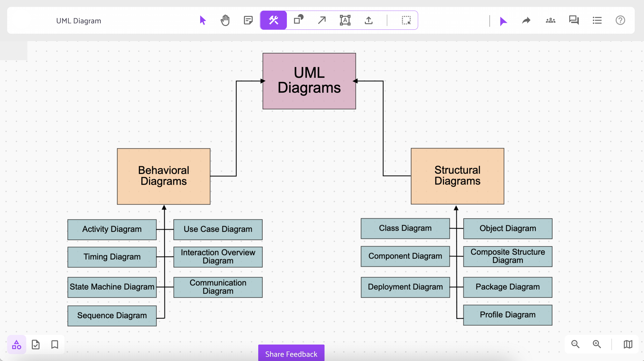Click the Share Feedback button
The height and width of the screenshot is (361, 644).
(x=291, y=354)
